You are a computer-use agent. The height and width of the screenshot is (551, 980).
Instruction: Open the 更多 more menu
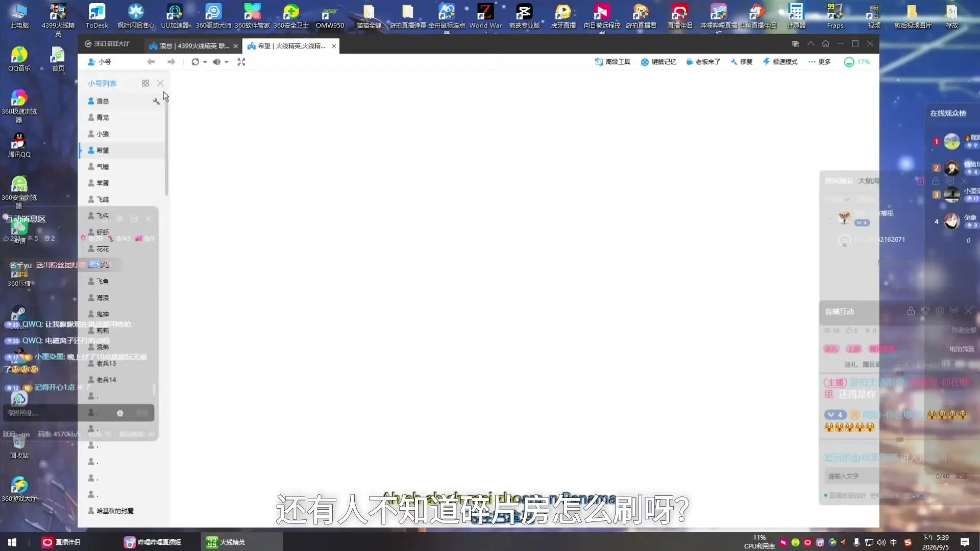(x=820, y=62)
